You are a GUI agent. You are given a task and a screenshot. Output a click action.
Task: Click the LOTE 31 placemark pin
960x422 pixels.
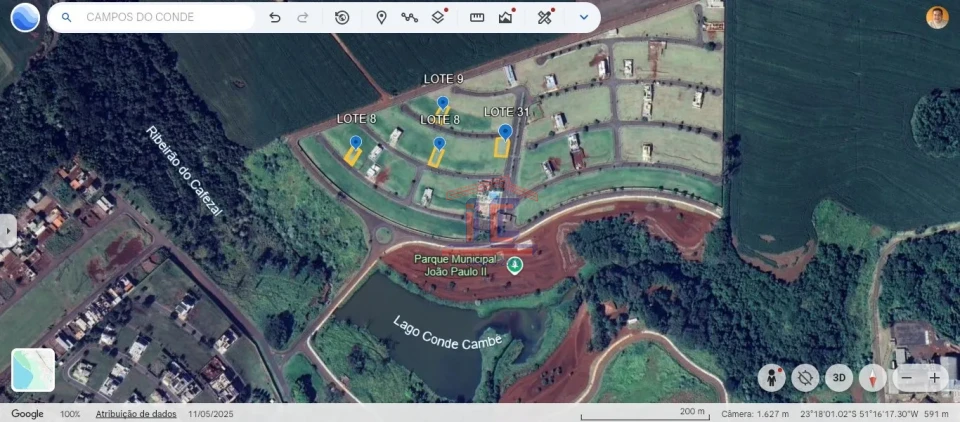click(x=505, y=131)
